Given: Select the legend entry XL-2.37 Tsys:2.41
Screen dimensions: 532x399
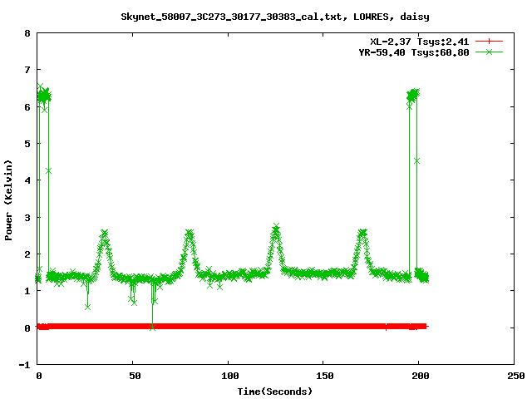Looking at the screenshot, I should click(419, 42).
